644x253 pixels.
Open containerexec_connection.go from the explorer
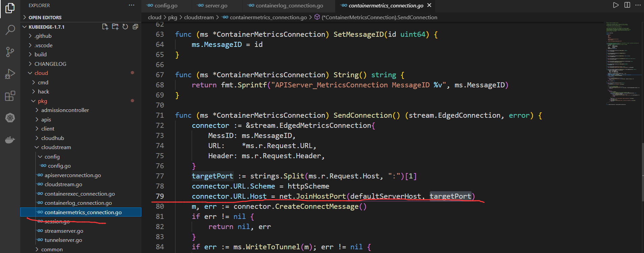(x=81, y=194)
